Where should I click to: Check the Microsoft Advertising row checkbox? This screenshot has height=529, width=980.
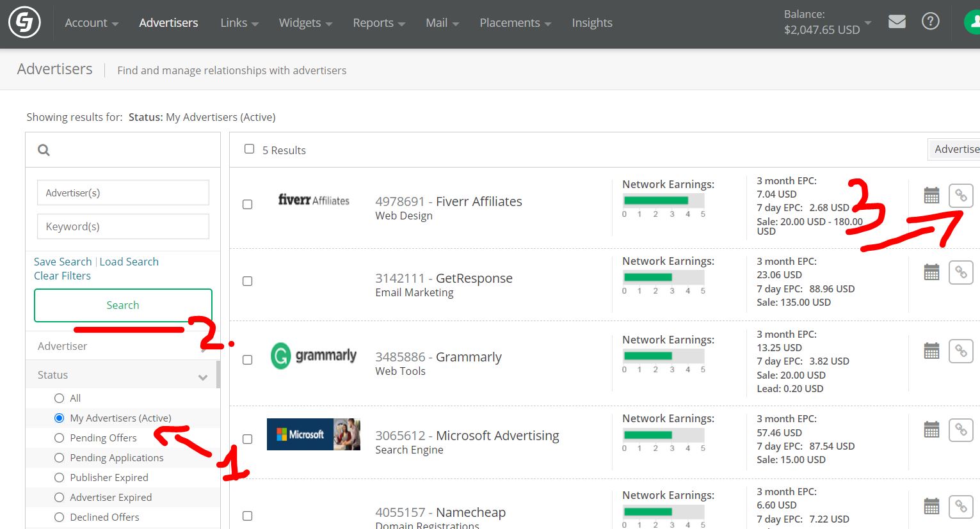click(247, 439)
